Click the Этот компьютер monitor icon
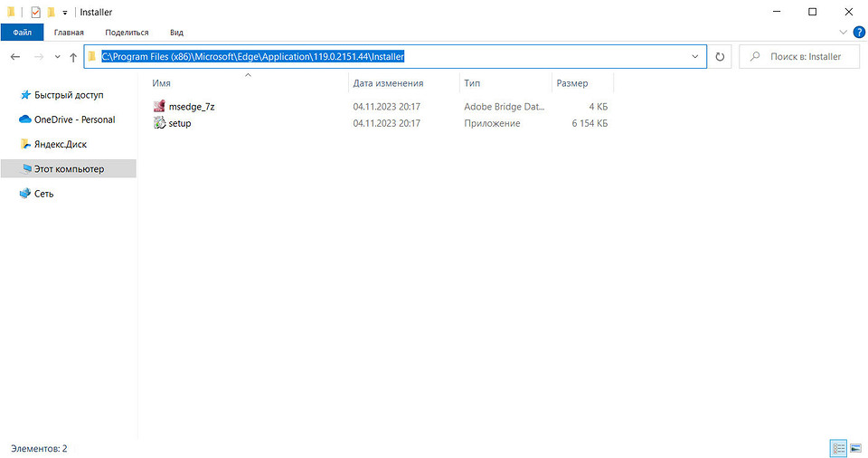This screenshot has width=868, height=458. tap(25, 169)
